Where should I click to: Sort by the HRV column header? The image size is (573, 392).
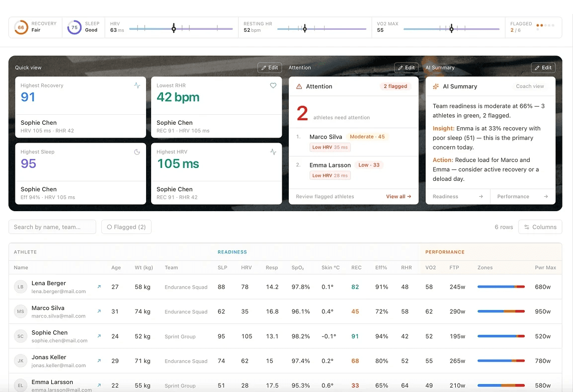point(246,267)
